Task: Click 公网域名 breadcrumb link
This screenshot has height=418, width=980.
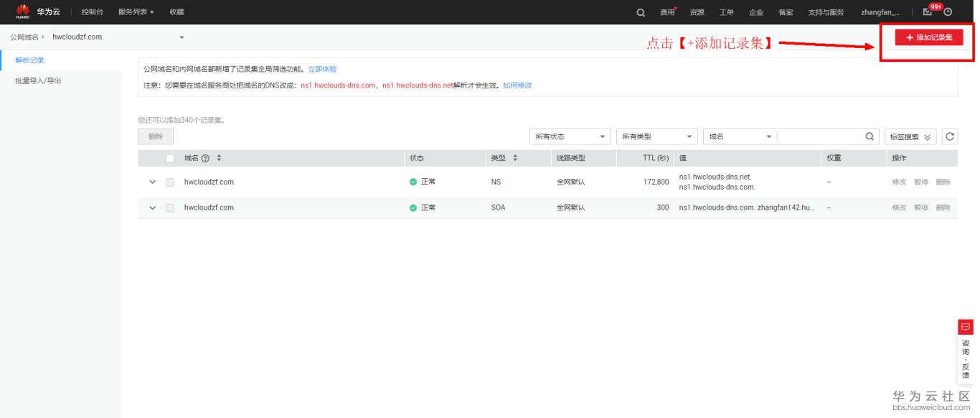Action: click(x=24, y=37)
